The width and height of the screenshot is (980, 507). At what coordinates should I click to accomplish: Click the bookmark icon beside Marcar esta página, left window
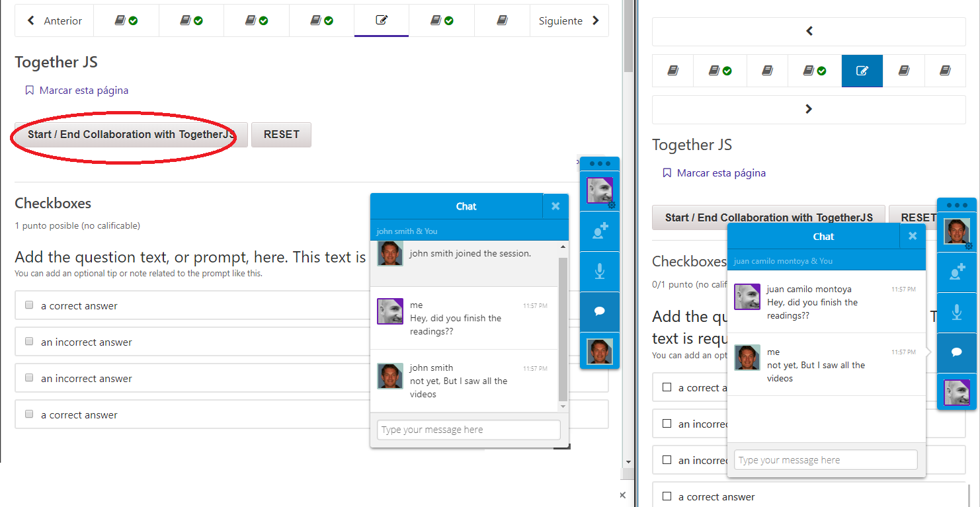pos(29,91)
